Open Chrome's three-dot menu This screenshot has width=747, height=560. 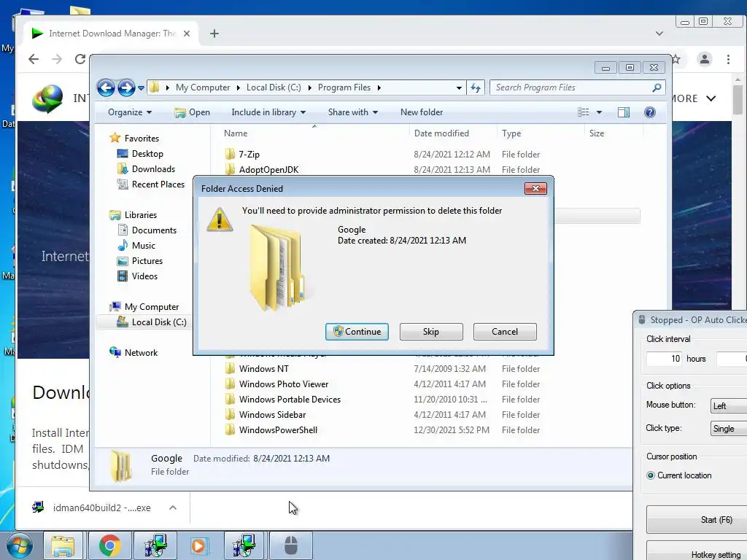pos(728,59)
